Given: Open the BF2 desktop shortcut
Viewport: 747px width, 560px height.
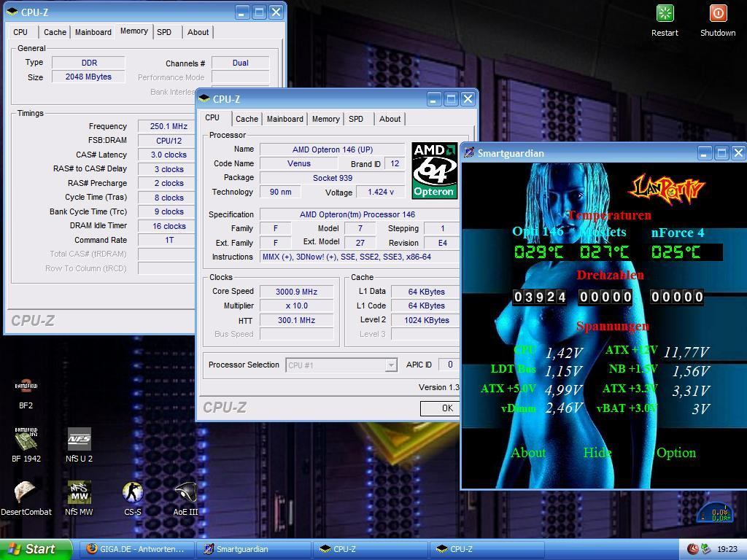Looking at the screenshot, I should tap(26, 393).
